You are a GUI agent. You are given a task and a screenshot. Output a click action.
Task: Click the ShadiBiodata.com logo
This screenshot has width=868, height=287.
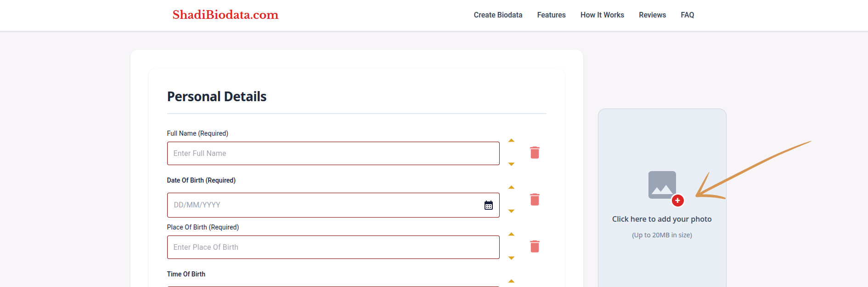[225, 15]
